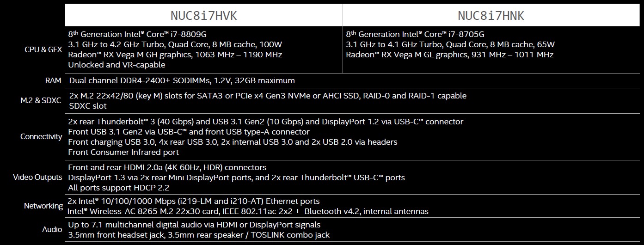Click the Audio row label

click(52, 229)
